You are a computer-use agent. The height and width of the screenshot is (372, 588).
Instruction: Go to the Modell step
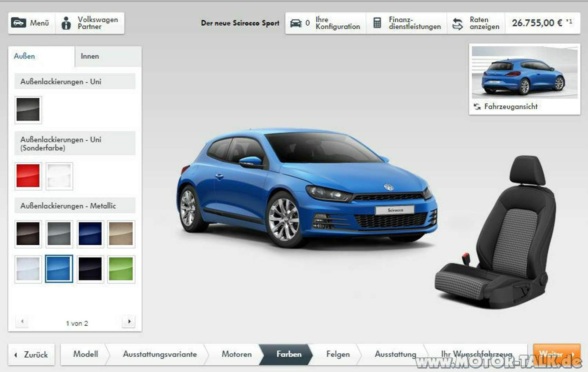coord(85,354)
